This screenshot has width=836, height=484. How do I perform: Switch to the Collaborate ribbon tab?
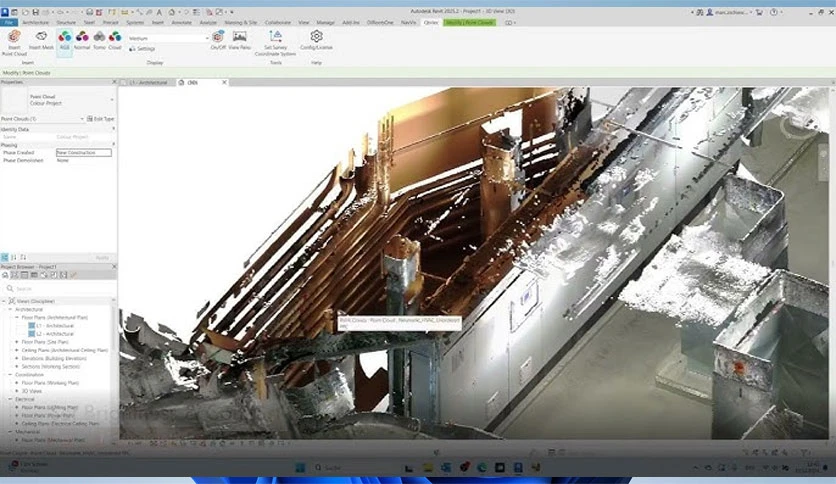(x=278, y=22)
